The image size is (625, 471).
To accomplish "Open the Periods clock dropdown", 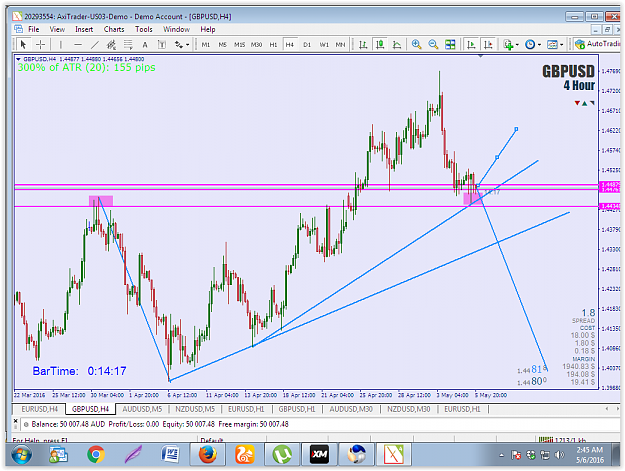I will (533, 44).
